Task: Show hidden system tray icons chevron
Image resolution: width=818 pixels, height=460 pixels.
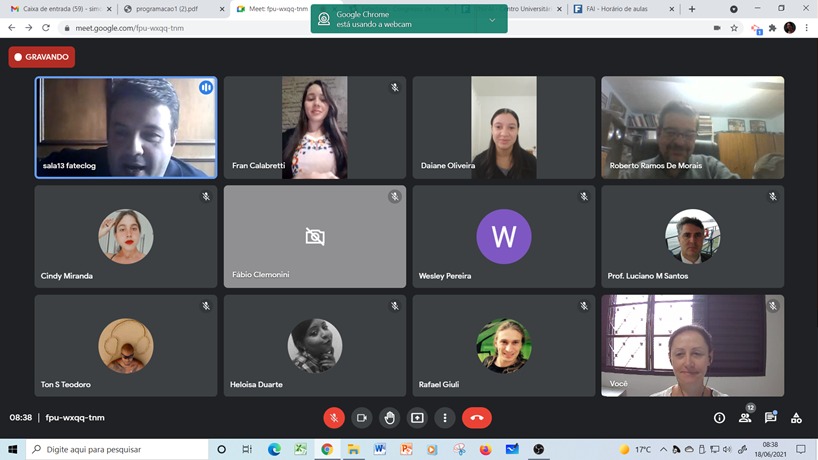Action: pos(663,449)
